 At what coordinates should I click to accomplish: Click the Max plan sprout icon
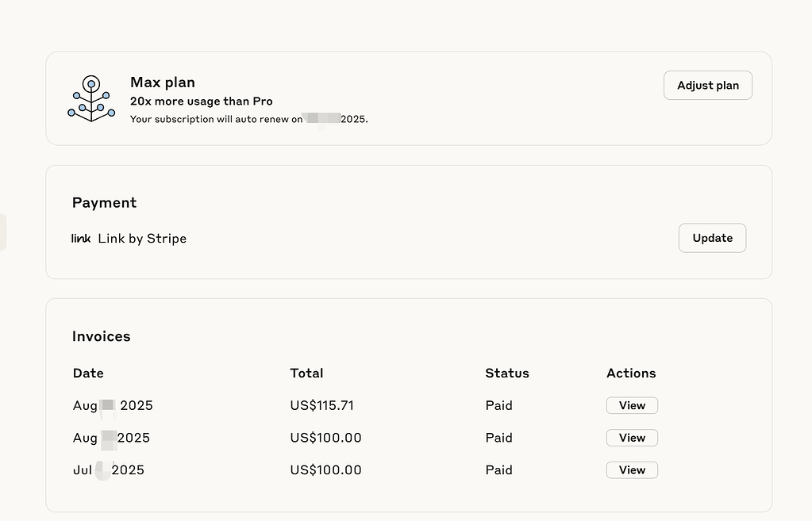coord(91,98)
